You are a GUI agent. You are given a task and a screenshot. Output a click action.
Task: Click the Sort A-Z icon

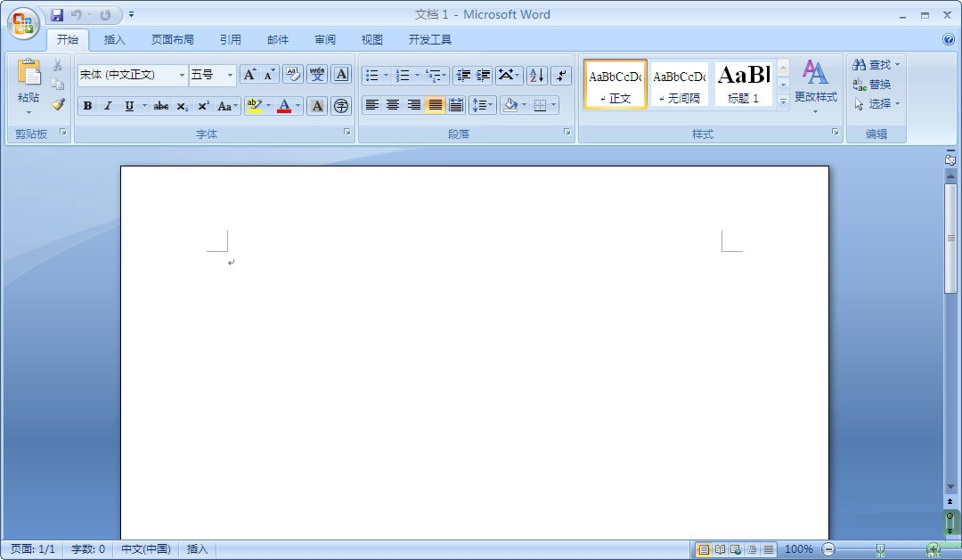coord(536,76)
